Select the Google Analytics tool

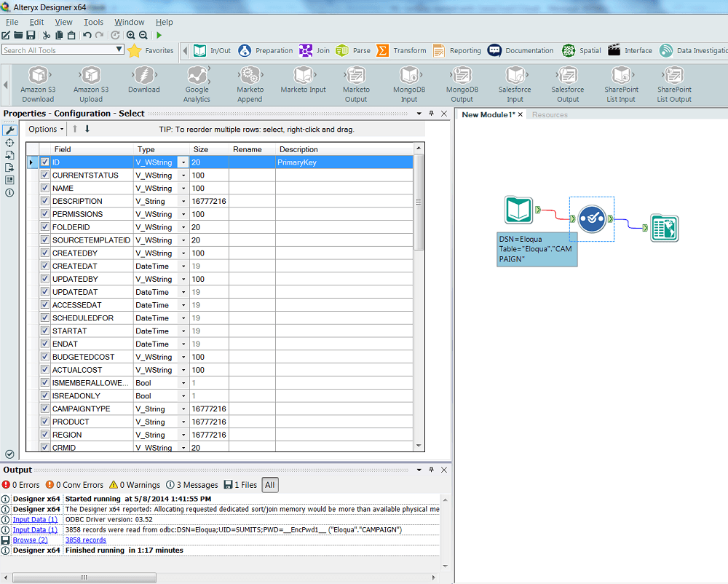(x=197, y=84)
